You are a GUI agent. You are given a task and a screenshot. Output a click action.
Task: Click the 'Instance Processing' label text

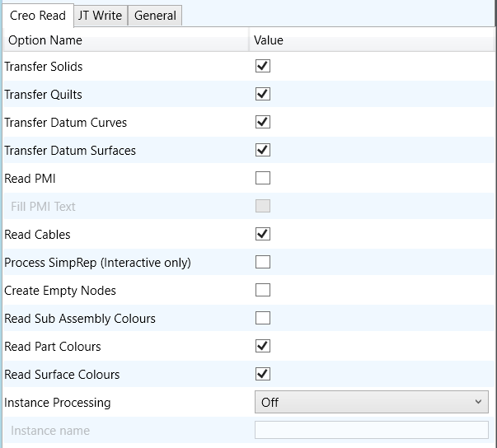point(58,403)
